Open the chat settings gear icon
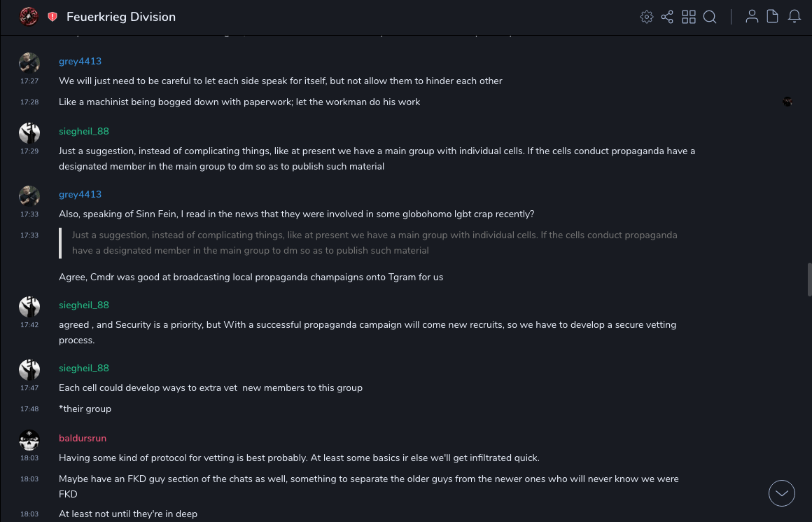 pos(647,17)
